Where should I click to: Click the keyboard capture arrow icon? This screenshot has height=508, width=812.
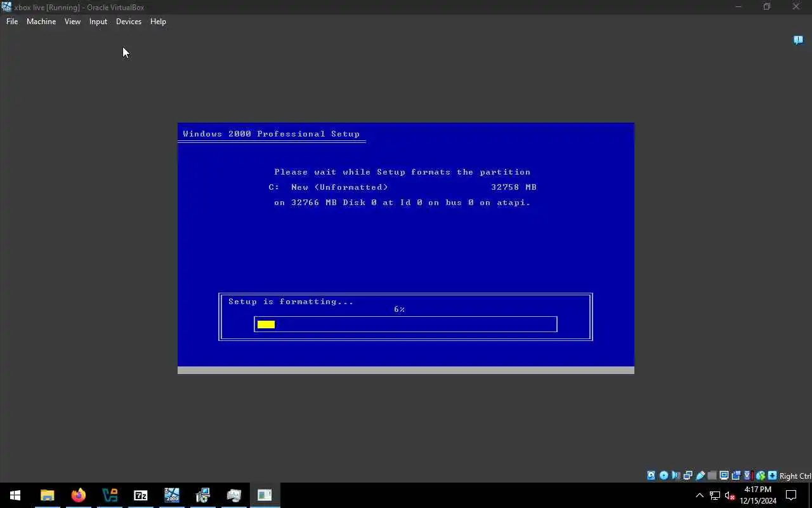pyautogui.click(x=772, y=476)
